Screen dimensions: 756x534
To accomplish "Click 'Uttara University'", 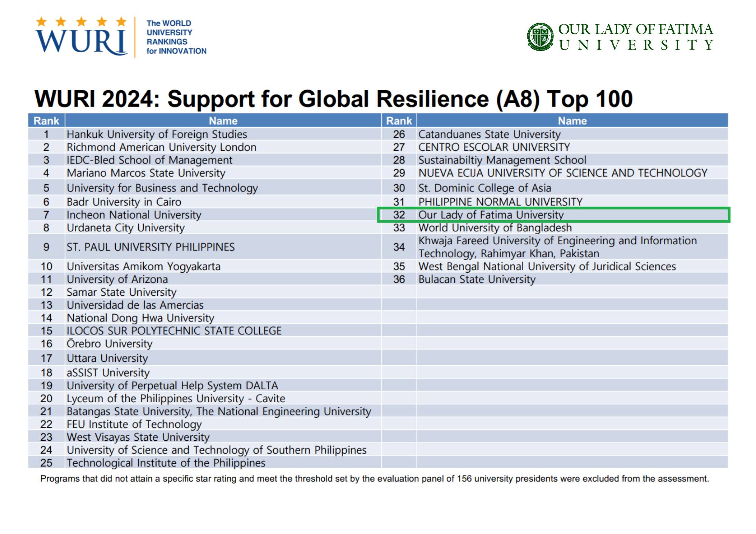I will (107, 358).
